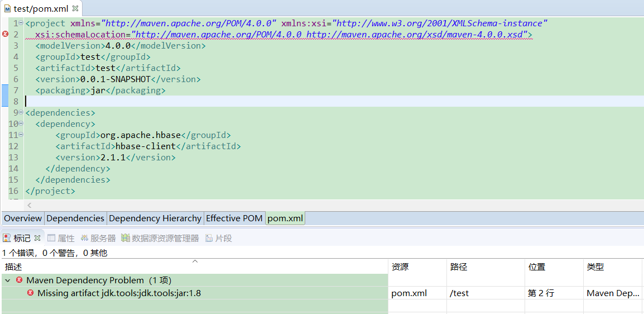
Task: Click the error icon beside Missing artifact
Action: [30, 293]
